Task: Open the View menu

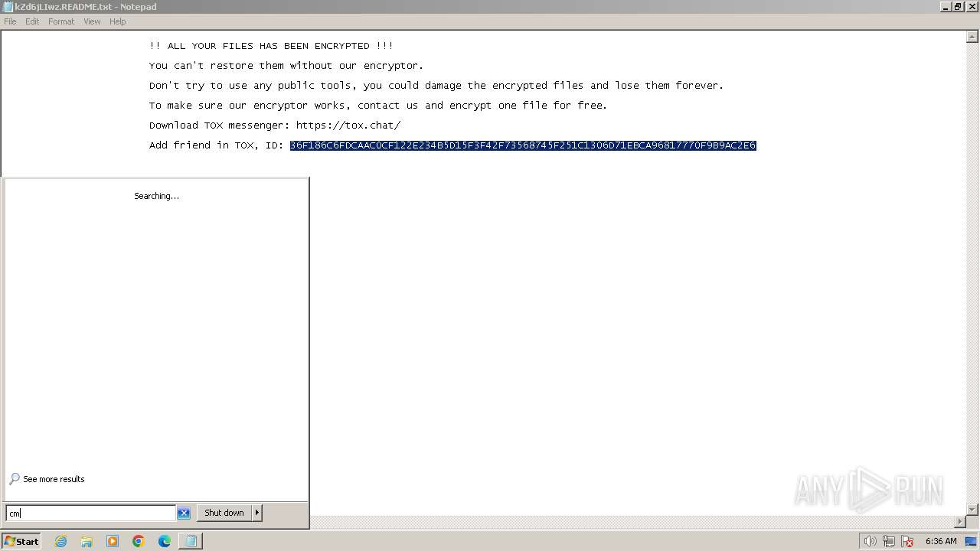Action: click(92, 21)
